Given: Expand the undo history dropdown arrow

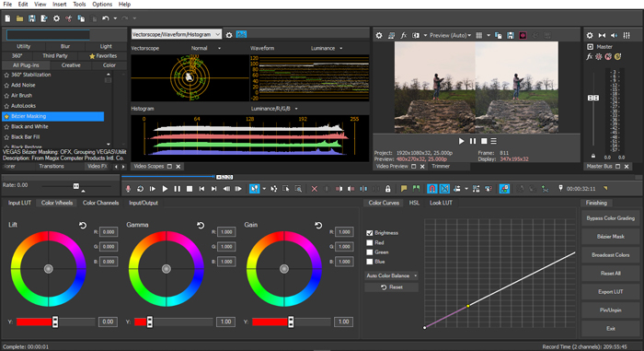Looking at the screenshot, I should (x=115, y=18).
